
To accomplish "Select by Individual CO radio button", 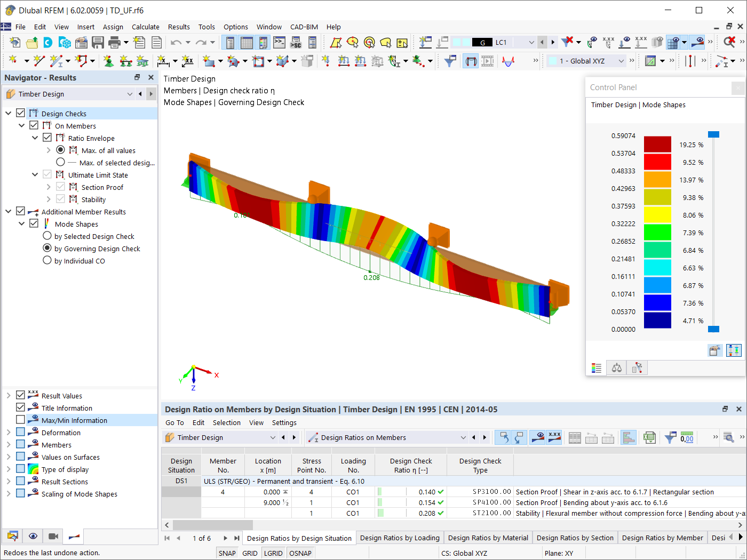I will (47, 260).
